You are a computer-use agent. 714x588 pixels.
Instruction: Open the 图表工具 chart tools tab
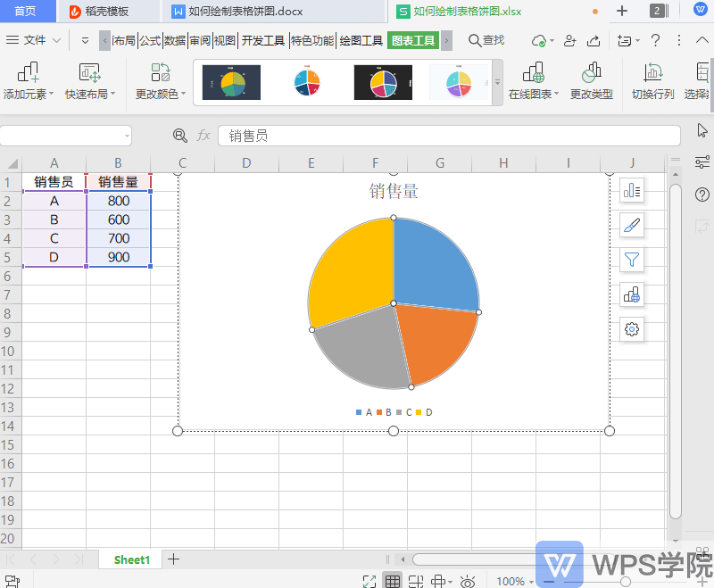click(x=413, y=40)
